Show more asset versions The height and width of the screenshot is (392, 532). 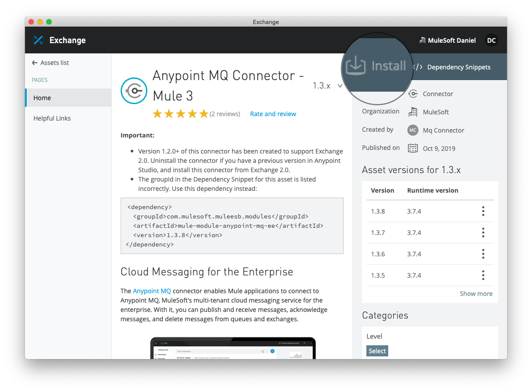(x=476, y=294)
